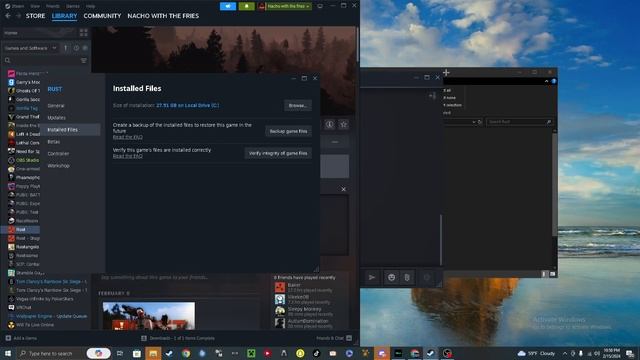
Task: Open File Explorer from the taskbar
Action: click(153, 353)
